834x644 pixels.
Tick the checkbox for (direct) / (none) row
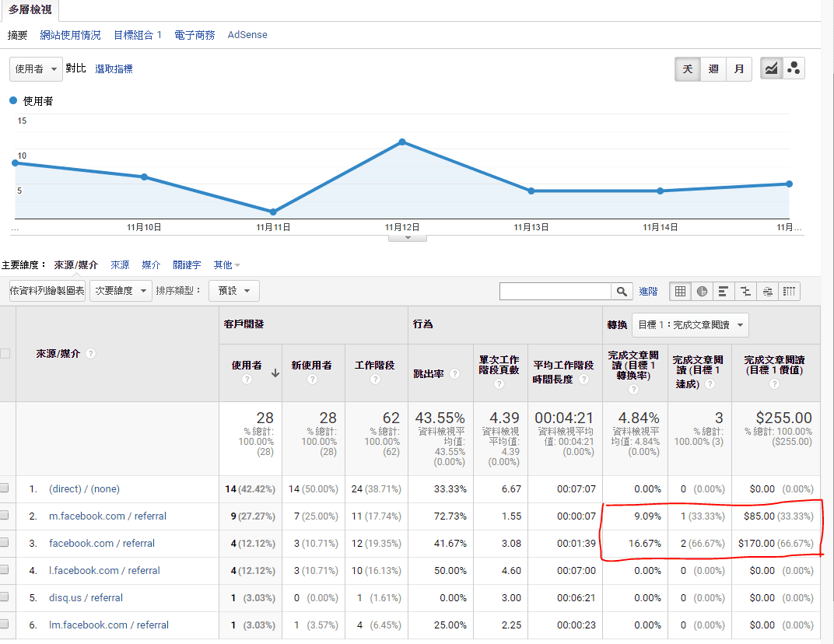(5, 488)
